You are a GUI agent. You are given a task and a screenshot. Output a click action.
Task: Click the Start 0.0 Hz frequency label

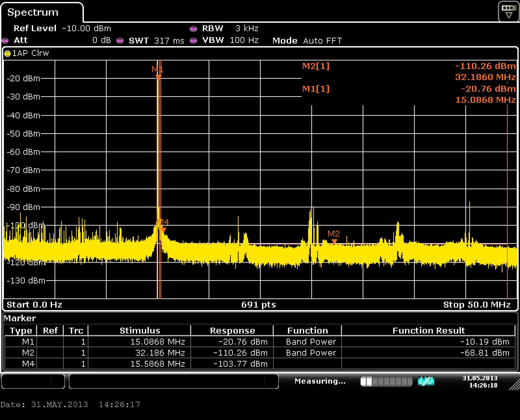[34, 305]
